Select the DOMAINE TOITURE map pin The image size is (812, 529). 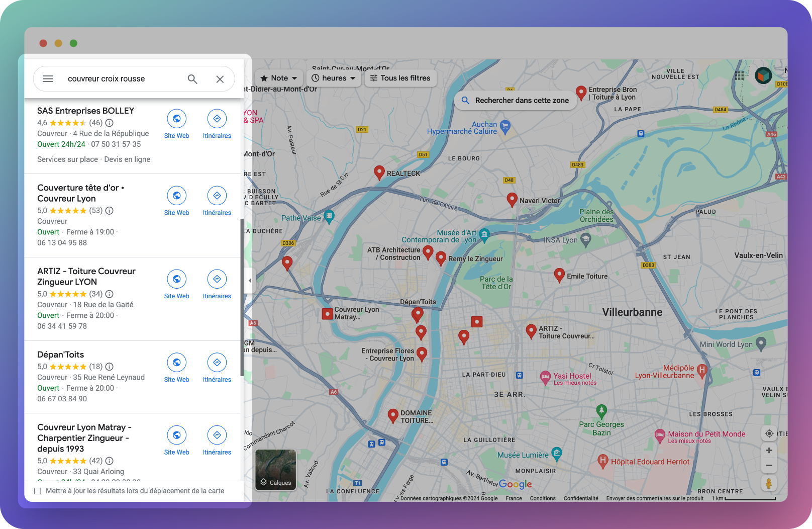pyautogui.click(x=393, y=415)
